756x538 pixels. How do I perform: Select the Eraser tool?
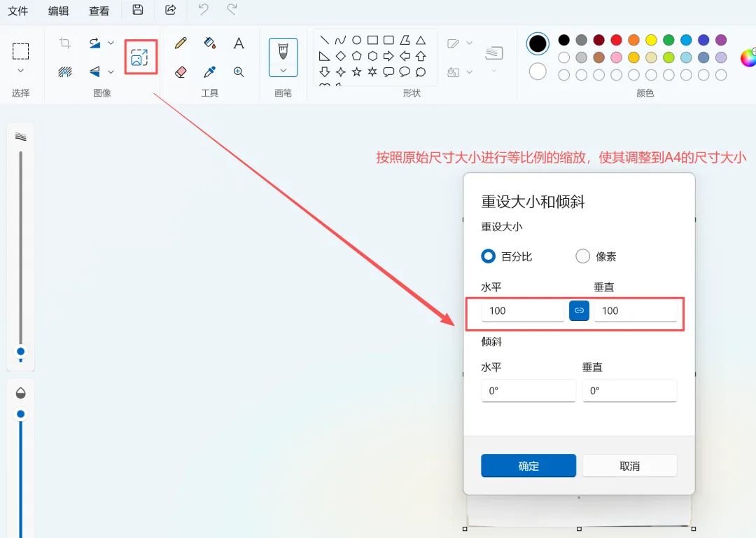tap(181, 72)
